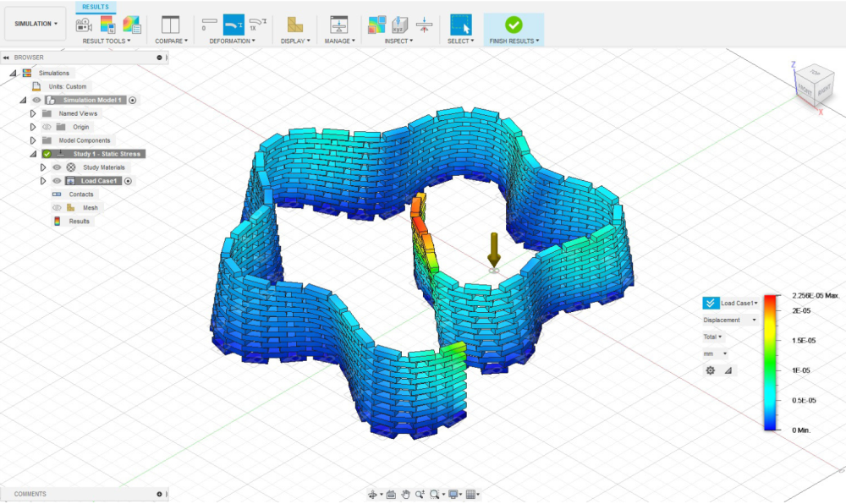Open Display Settings monitor icon
The height and width of the screenshot is (504, 846).
(453, 495)
